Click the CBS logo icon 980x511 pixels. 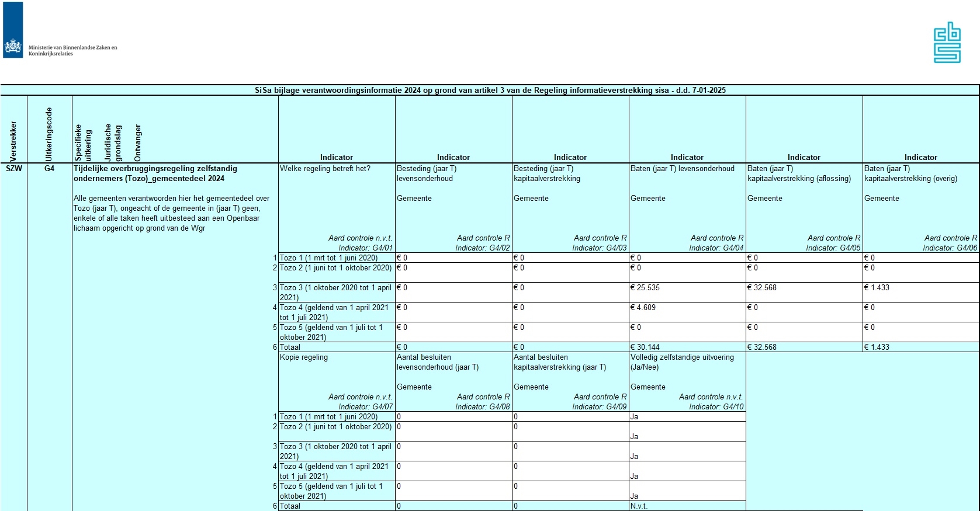click(947, 43)
